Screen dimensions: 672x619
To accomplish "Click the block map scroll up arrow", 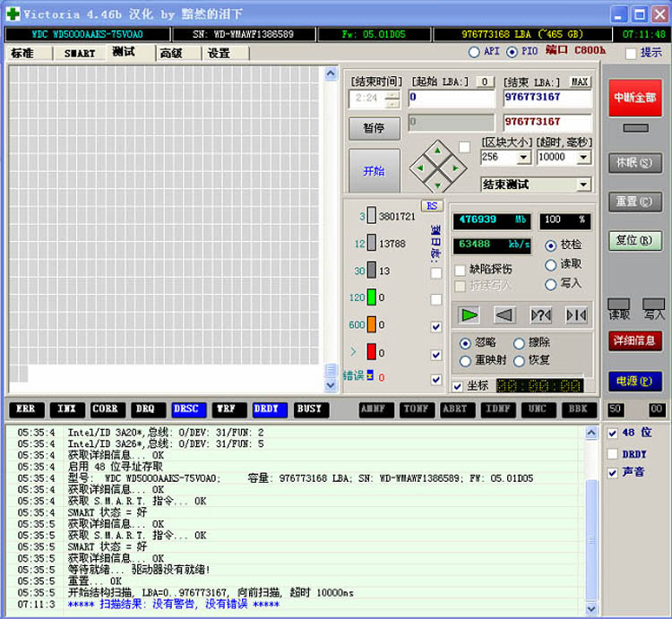I will tap(331, 73).
